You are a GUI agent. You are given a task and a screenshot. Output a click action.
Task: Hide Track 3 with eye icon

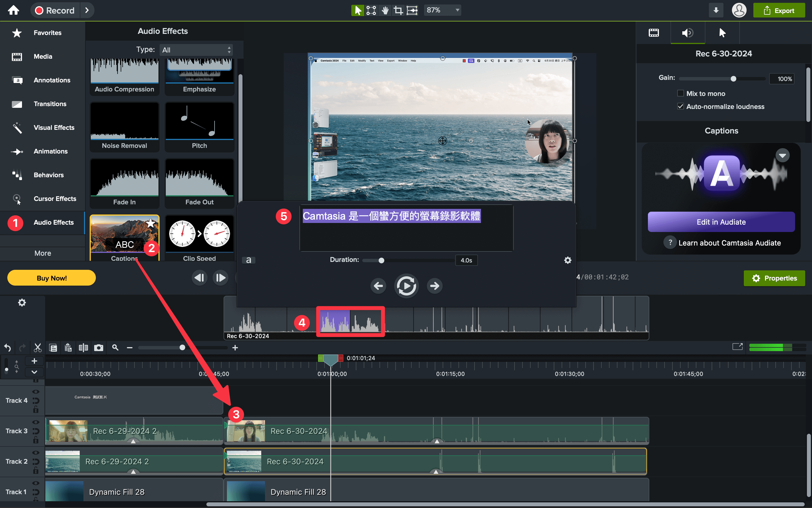click(x=36, y=422)
